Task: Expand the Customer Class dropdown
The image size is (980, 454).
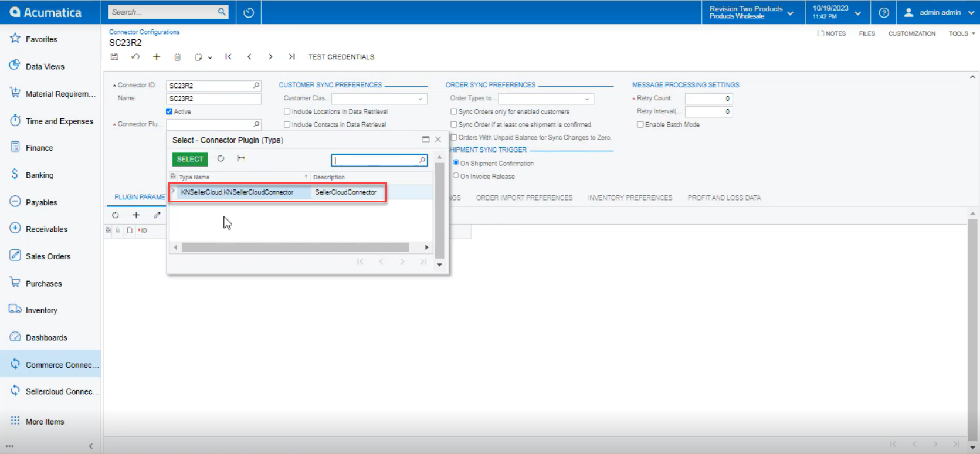Action: (421, 99)
